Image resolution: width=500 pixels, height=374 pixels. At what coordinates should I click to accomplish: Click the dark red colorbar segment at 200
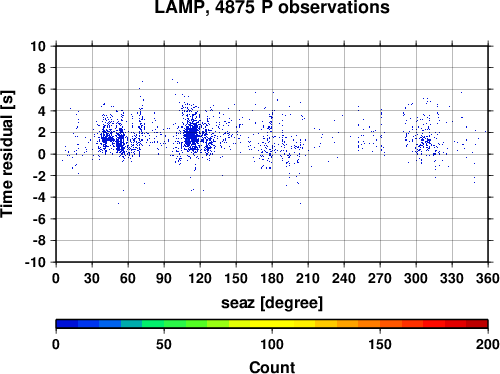pyautogui.click(x=477, y=324)
